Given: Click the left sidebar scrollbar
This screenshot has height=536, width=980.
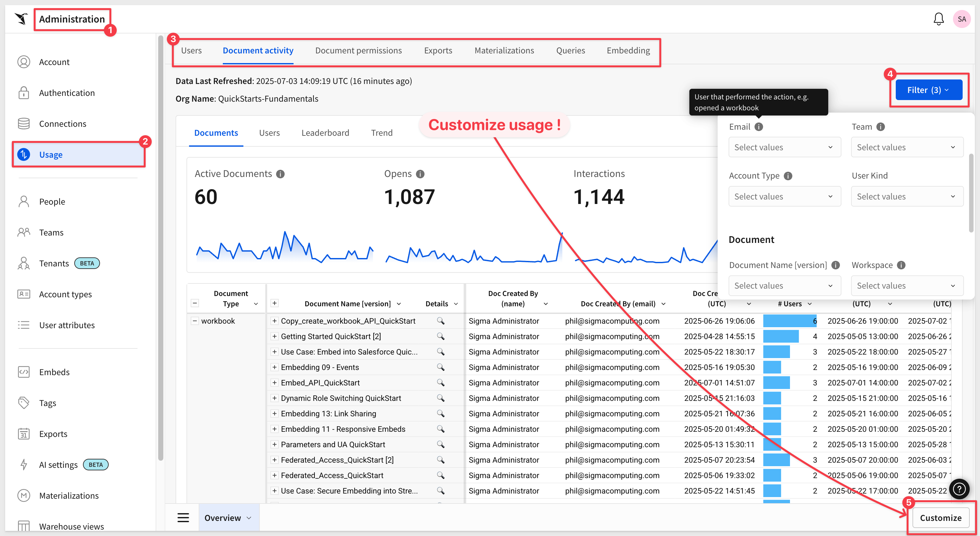Looking at the screenshot, I should point(160,247).
